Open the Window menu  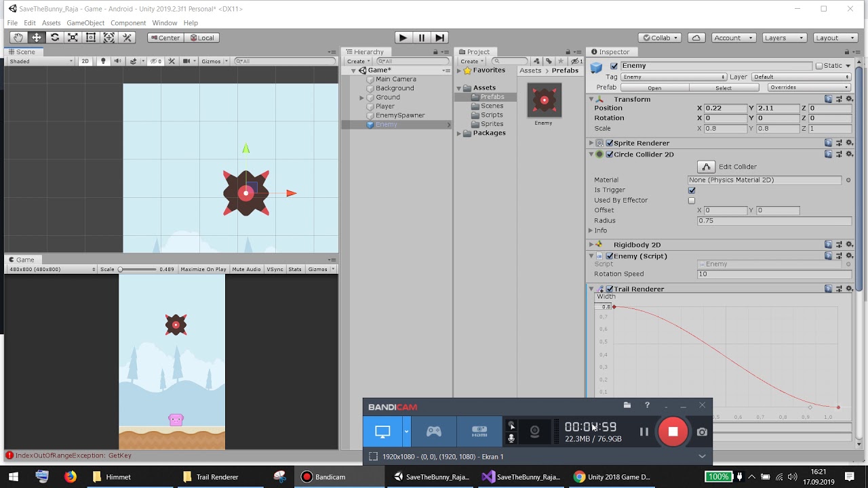(x=165, y=23)
